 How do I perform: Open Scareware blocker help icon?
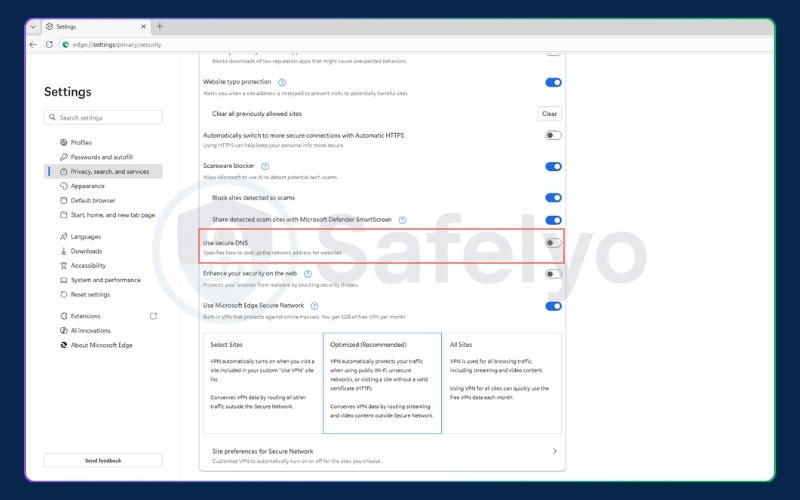tap(265, 166)
